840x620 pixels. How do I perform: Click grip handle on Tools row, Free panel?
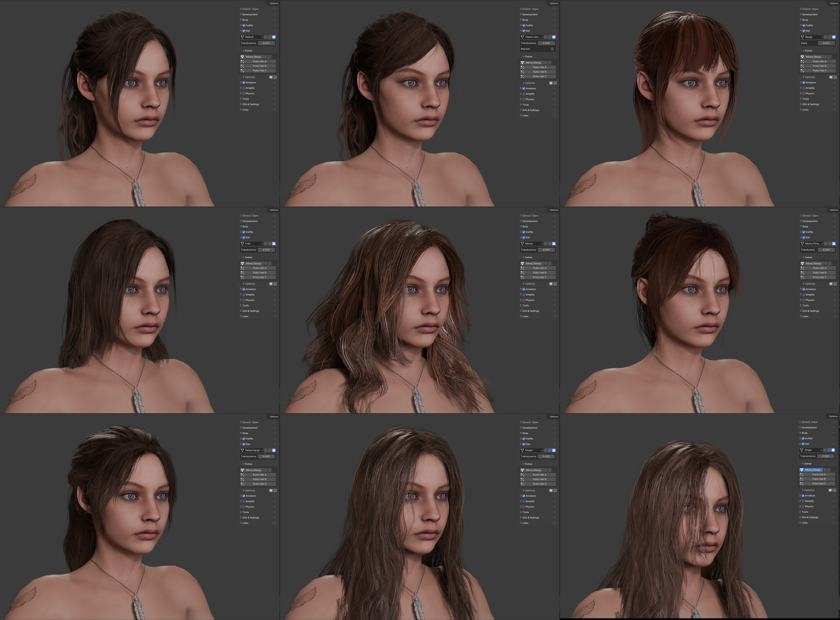pyautogui.click(x=275, y=305)
